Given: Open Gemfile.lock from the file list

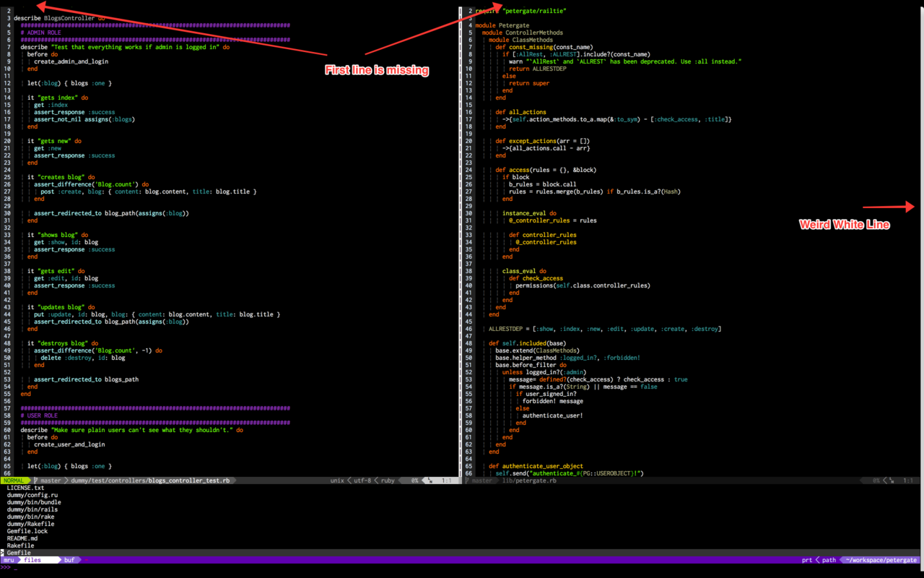Looking at the screenshot, I should [x=27, y=531].
